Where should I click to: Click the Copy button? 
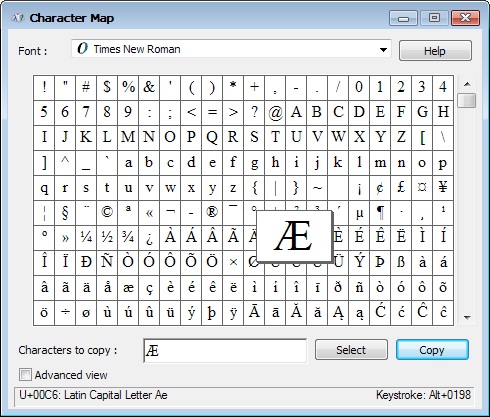pos(432,350)
